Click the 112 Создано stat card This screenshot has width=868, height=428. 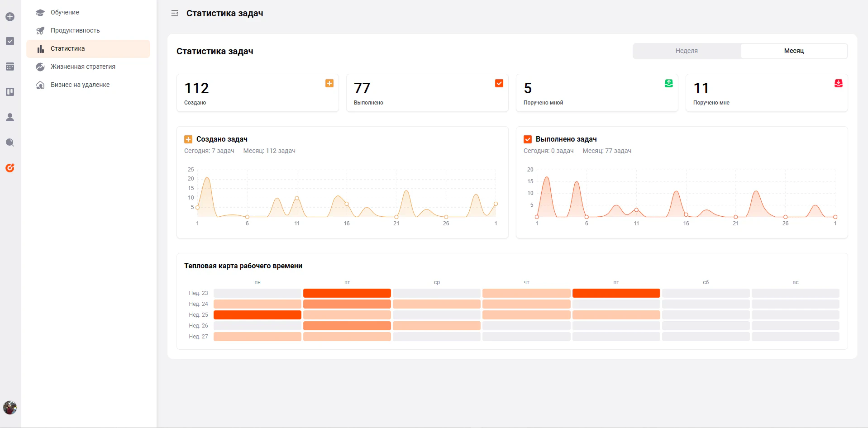(258, 93)
